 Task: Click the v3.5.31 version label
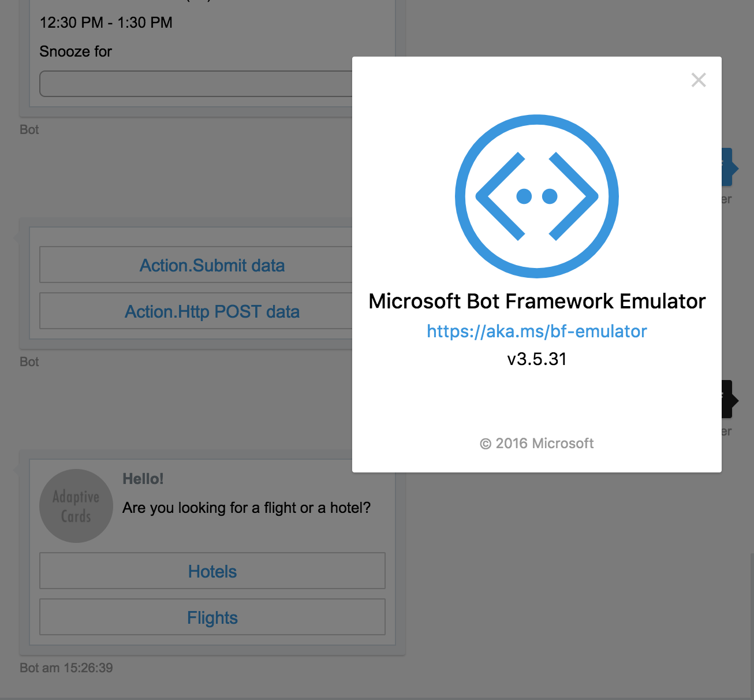(x=536, y=359)
